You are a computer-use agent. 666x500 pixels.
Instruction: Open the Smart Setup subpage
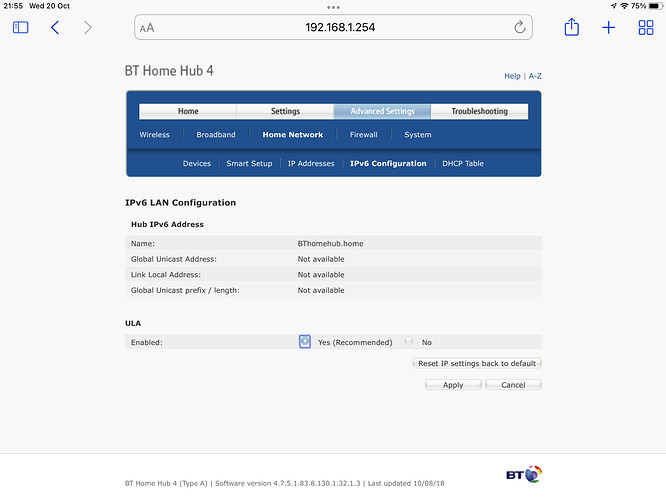click(x=249, y=164)
